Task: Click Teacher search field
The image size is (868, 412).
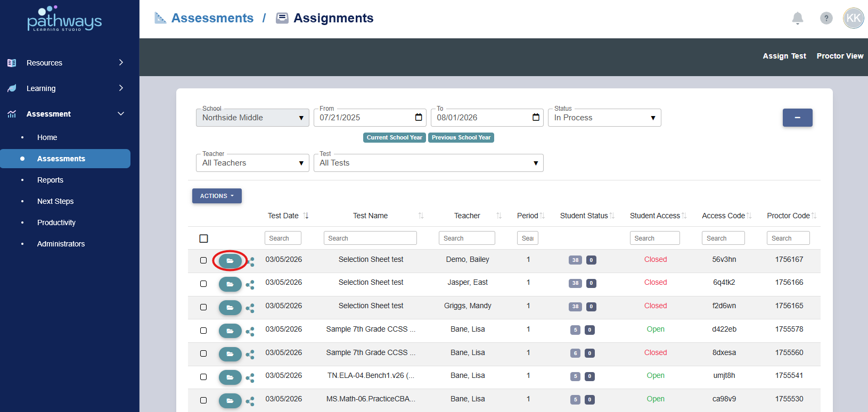Action: (x=467, y=238)
